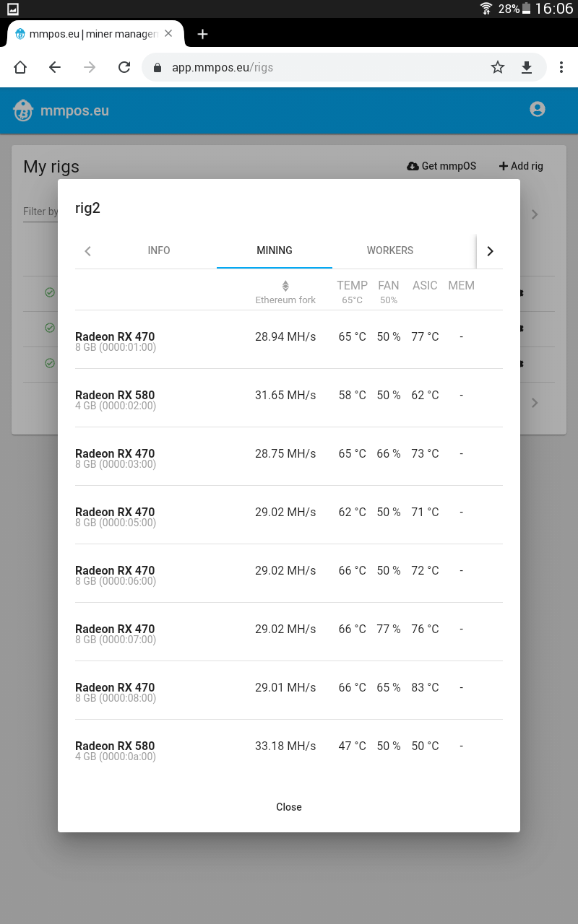Click the 77 % fan speed value
578x924 pixels.
point(389,629)
